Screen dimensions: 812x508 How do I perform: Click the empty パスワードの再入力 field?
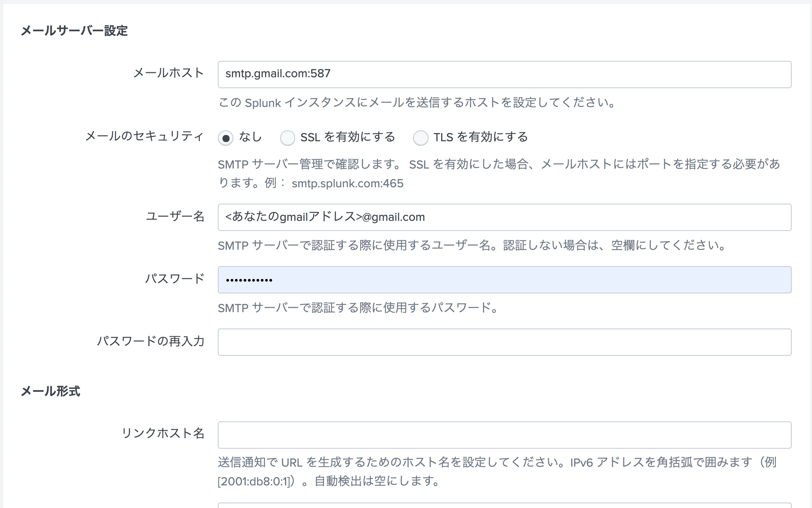[x=504, y=342]
